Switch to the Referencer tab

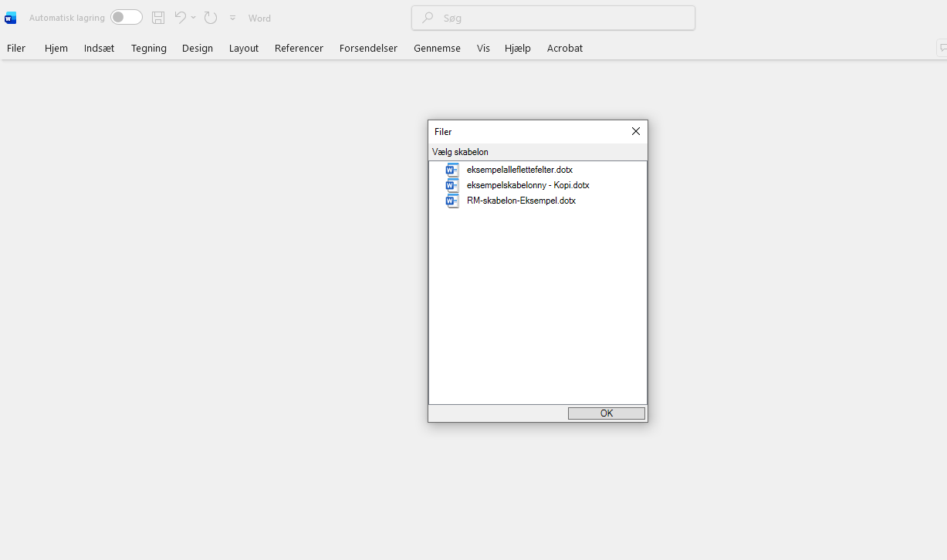coord(299,48)
